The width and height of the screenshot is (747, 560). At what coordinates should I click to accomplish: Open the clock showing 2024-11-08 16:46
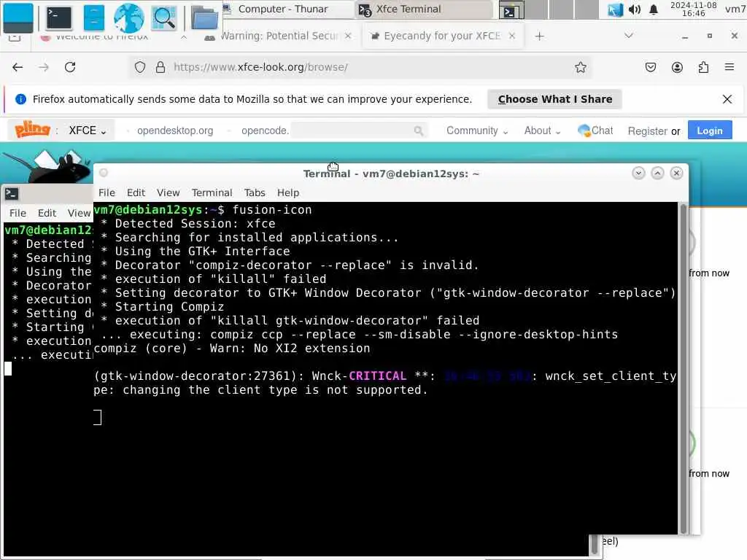[693, 9]
